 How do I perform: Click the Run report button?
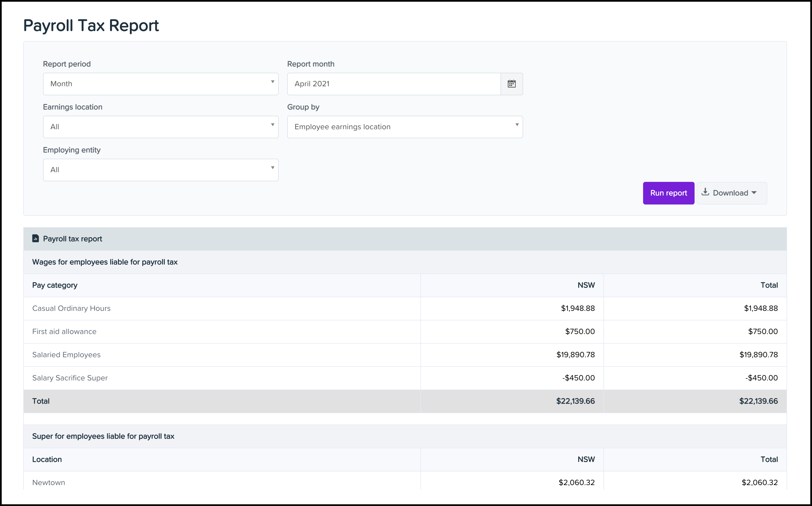click(x=668, y=193)
